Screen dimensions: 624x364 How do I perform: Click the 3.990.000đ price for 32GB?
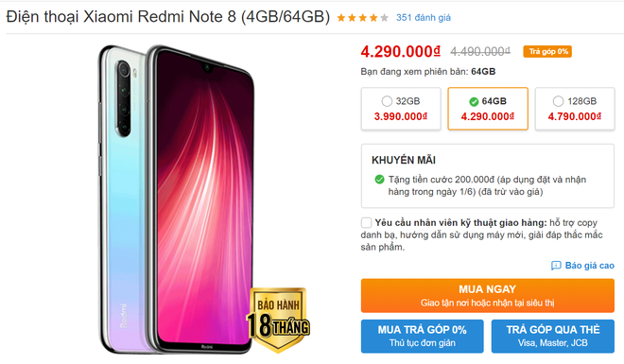[x=400, y=116]
